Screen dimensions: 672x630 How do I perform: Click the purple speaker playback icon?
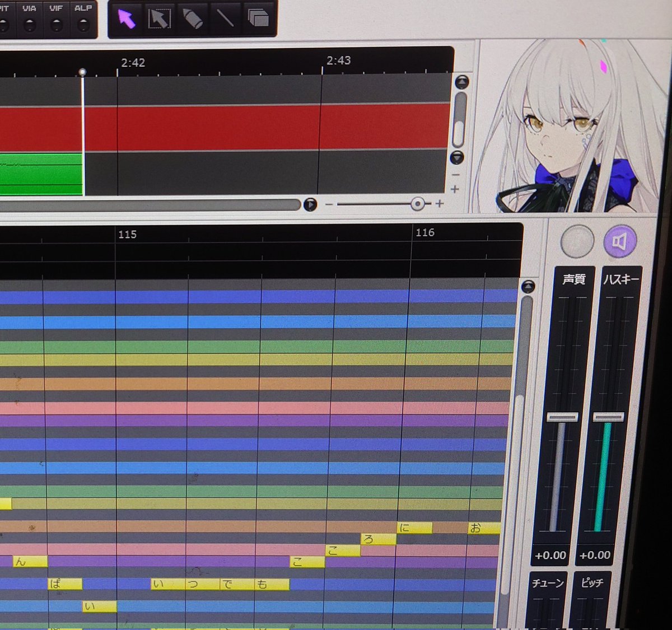pos(619,242)
